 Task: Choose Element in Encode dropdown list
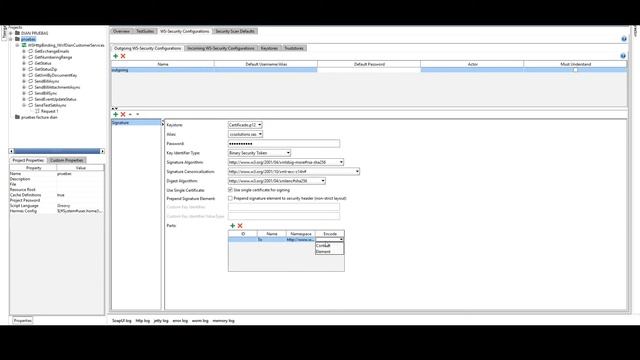(329, 251)
